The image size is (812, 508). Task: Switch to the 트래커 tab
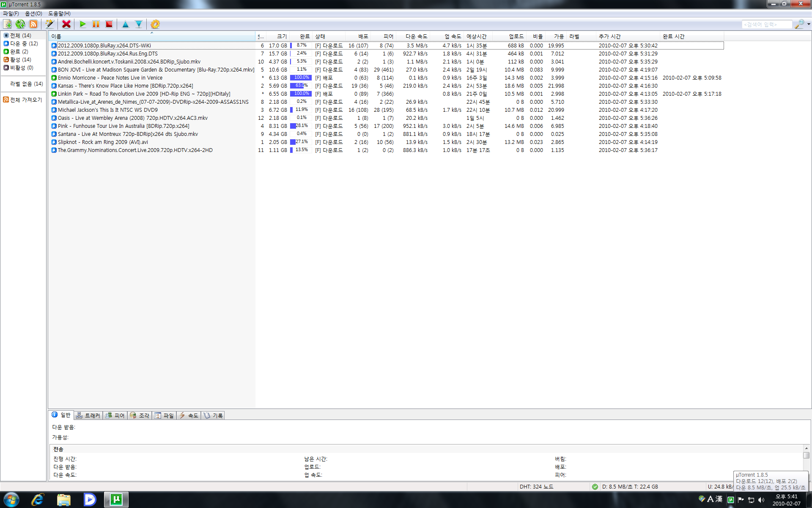(x=88, y=416)
